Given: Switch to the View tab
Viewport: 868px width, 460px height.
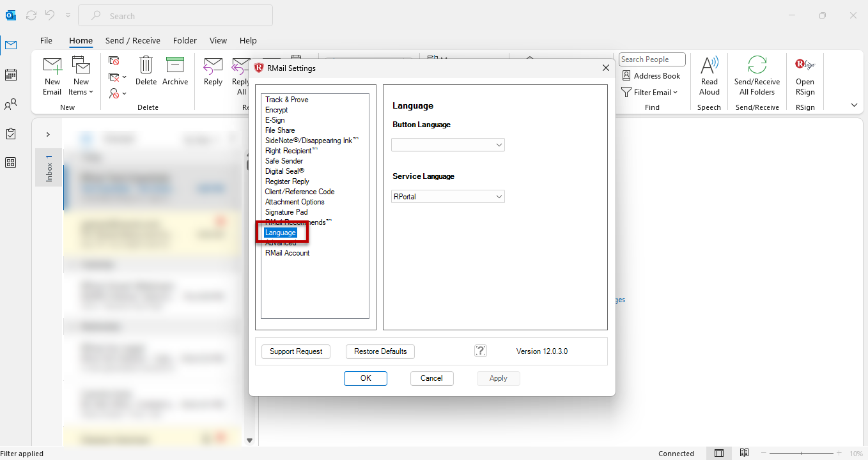Looking at the screenshot, I should point(218,40).
